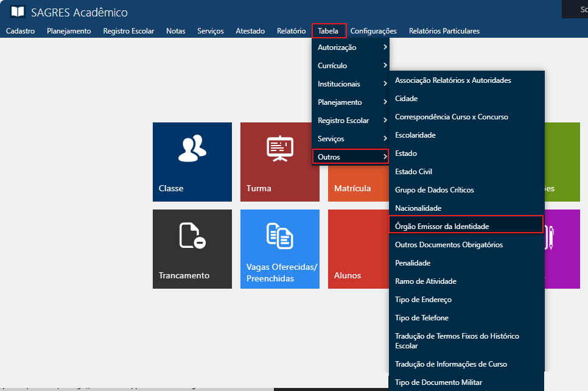Screen dimensions: 588x391
Task: Click the SAGRES Acadêmico book logo
Action: coord(18,12)
